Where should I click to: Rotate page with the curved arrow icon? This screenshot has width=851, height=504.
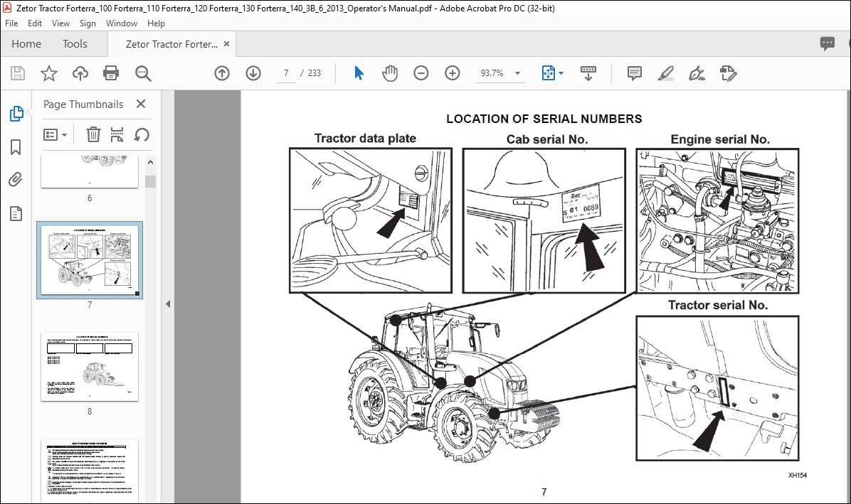click(142, 134)
